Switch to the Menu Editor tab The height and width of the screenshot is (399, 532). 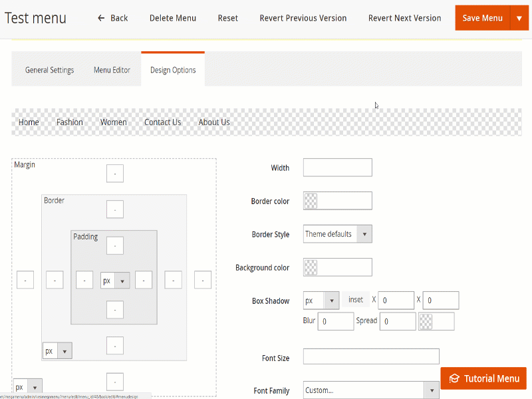(112, 70)
